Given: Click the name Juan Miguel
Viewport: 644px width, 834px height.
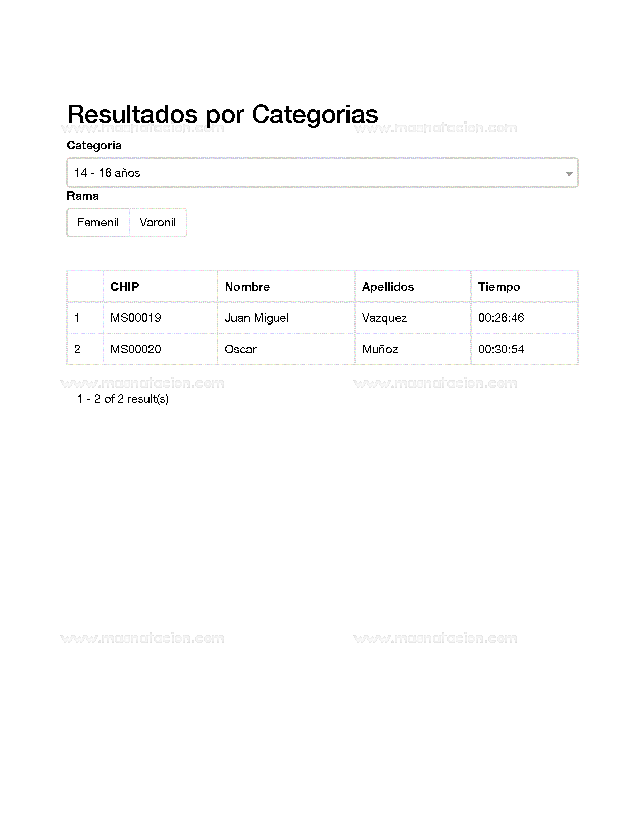Looking at the screenshot, I should tap(257, 318).
